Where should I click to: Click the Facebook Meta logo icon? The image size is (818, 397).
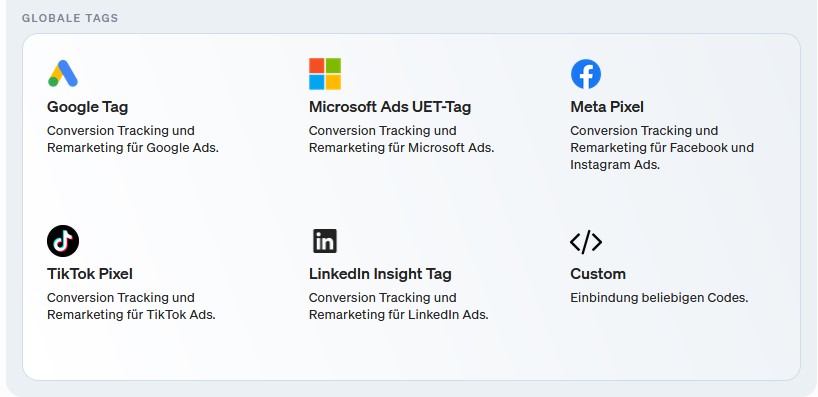(586, 74)
